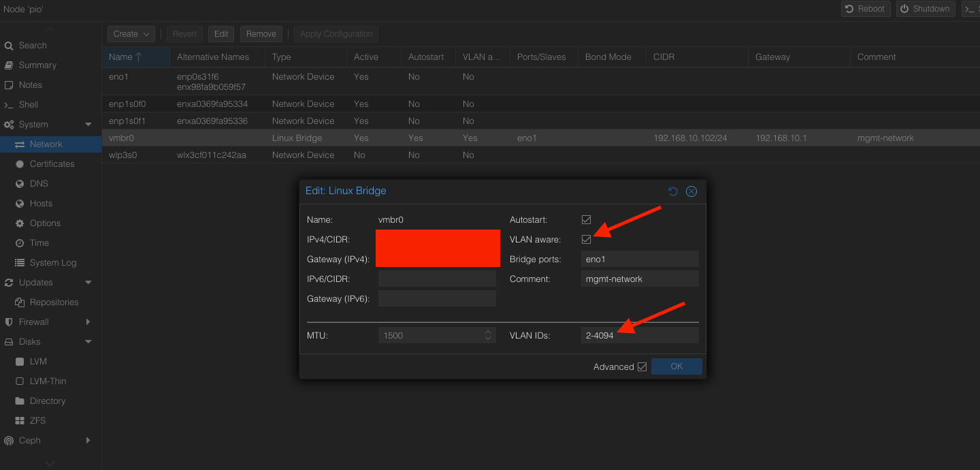Screen dimensions: 980x470
Task: Expand the Firewall sidebar section
Action: (88, 322)
